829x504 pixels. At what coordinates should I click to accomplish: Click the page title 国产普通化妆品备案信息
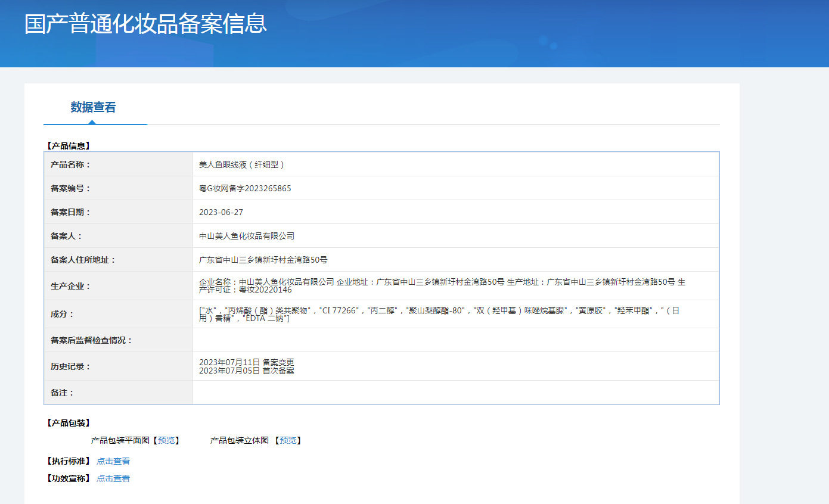(145, 24)
